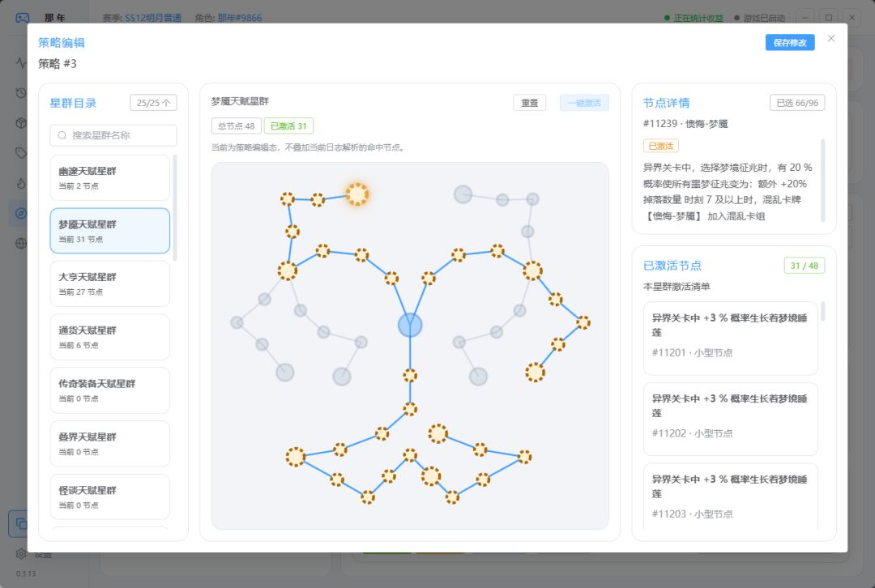Click the 已激活节点 list scrollbar

822,311
